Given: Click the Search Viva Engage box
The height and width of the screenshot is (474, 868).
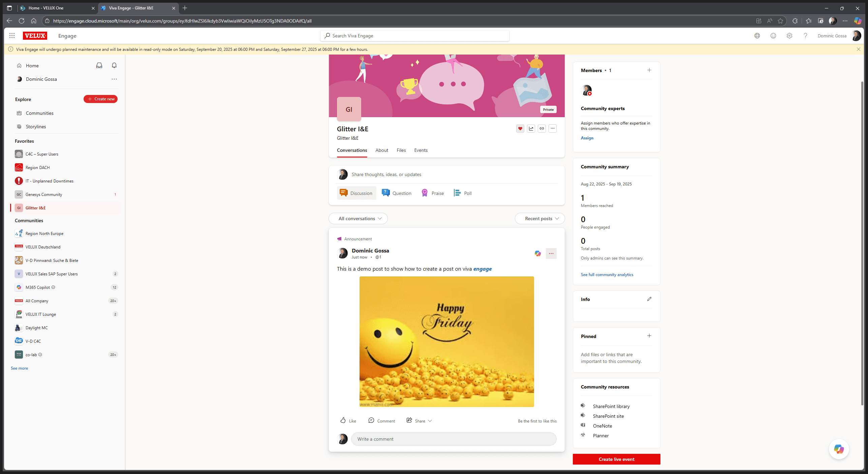Looking at the screenshot, I should click(414, 36).
